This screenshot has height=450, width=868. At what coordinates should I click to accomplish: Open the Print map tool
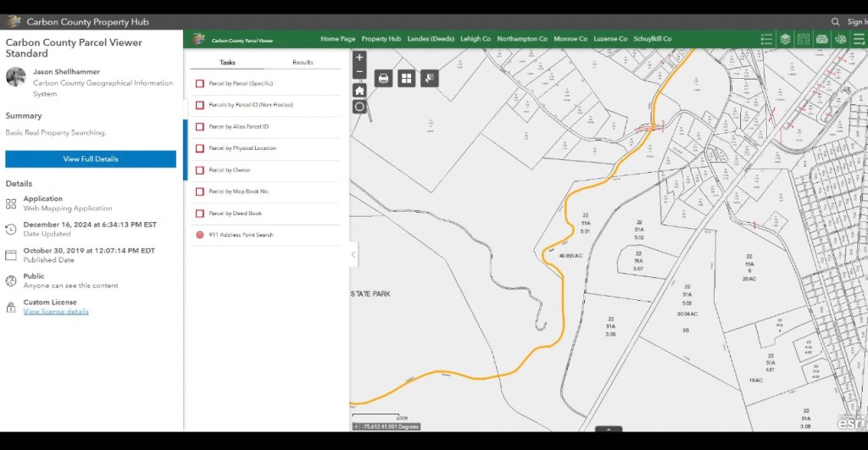tap(383, 78)
